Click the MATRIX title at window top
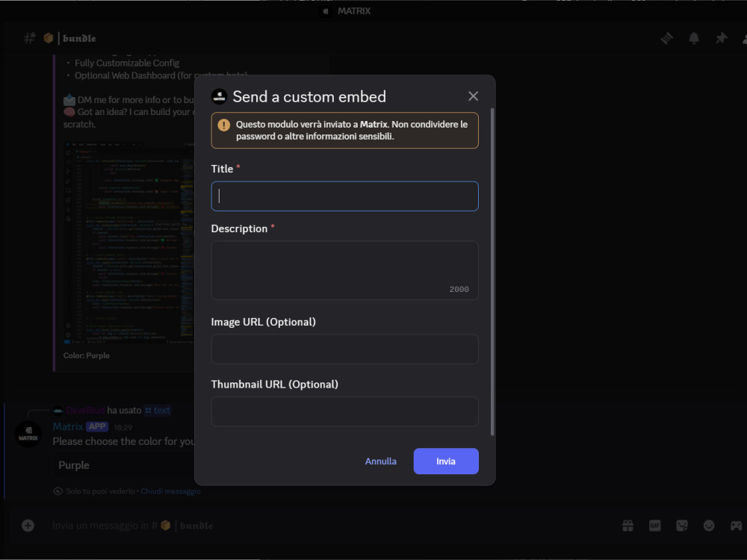The width and height of the screenshot is (747, 560). pos(353,11)
